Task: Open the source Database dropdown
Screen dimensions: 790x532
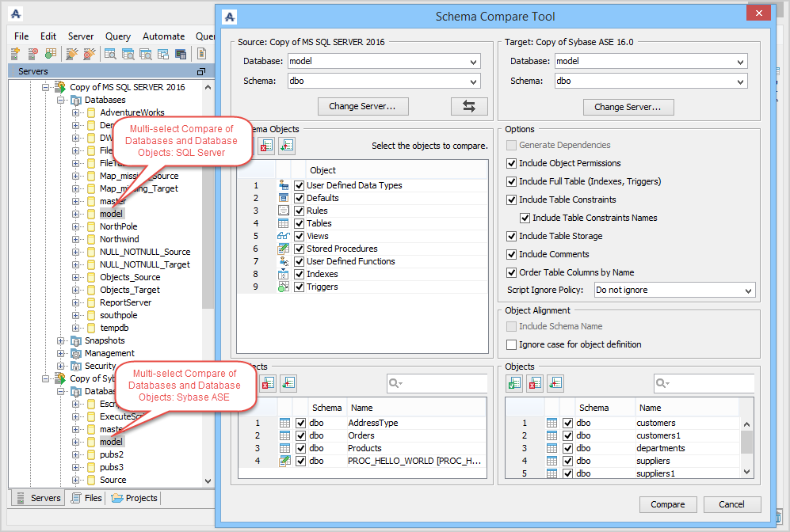Action: pyautogui.click(x=473, y=62)
